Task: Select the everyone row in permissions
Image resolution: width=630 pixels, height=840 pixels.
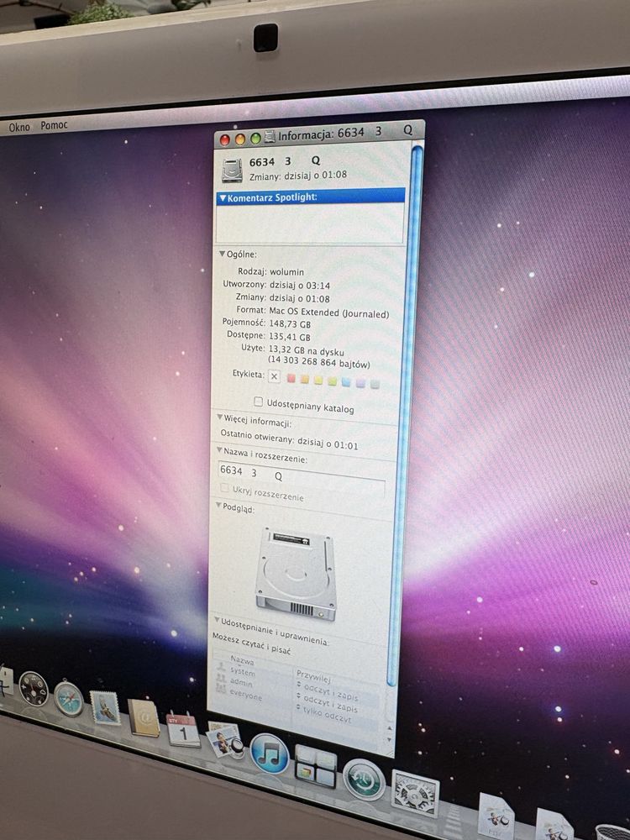Action: [x=295, y=705]
